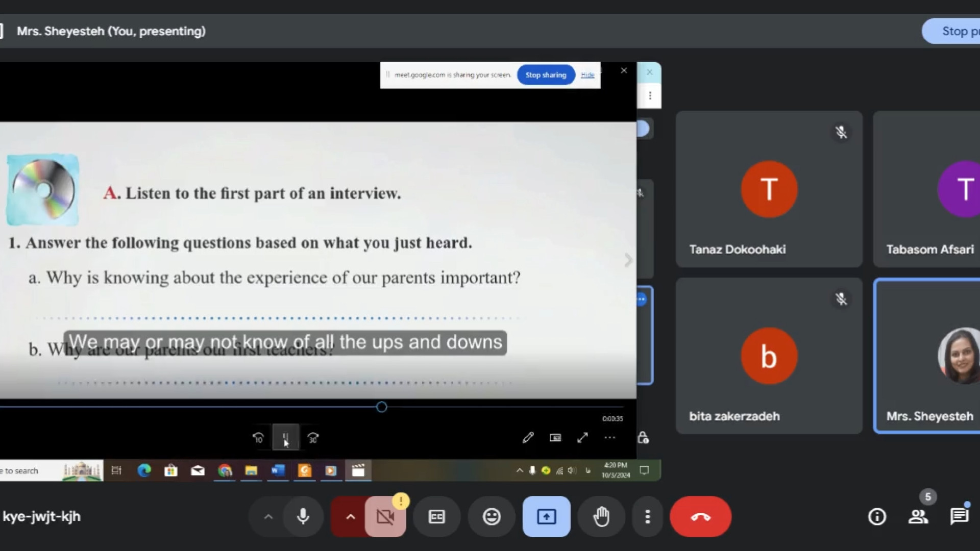Open Meet's more options menu

click(x=647, y=516)
